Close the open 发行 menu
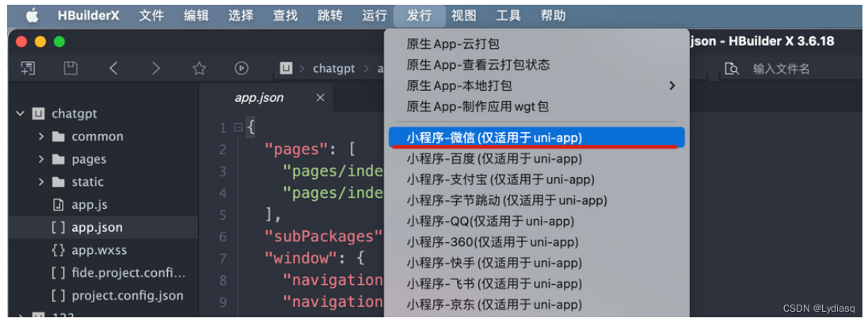This screenshot has width=868, height=322. click(419, 16)
